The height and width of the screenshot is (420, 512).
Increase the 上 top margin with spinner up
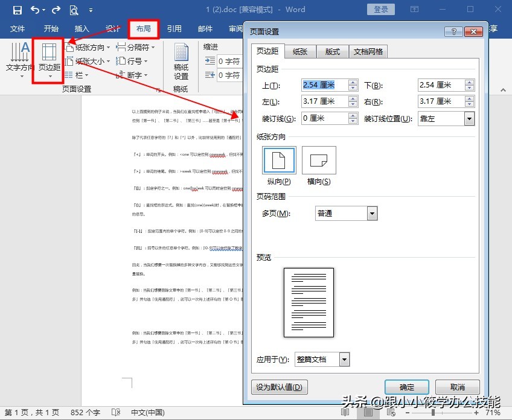(353, 82)
